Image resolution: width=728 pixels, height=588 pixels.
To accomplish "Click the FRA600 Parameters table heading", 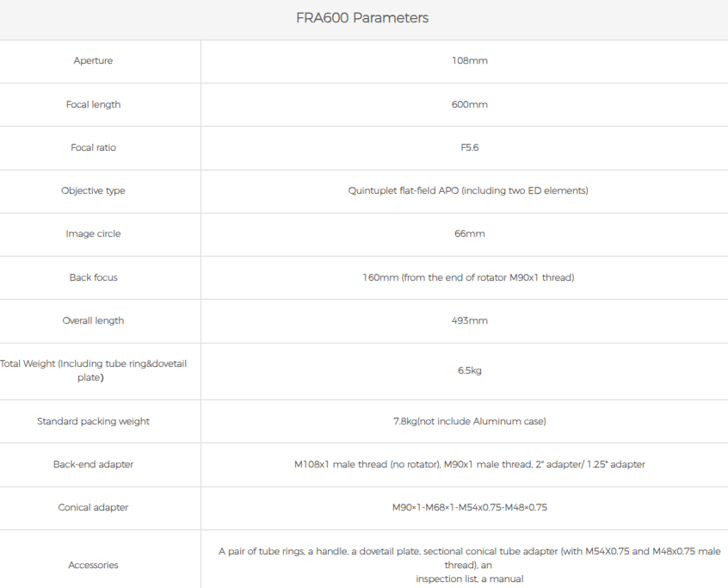I will click(x=361, y=18).
